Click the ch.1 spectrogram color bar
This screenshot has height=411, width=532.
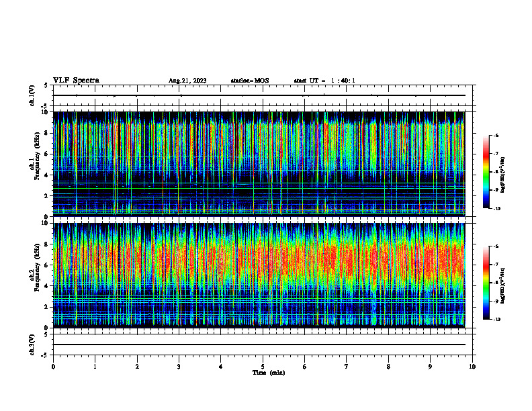[486, 172]
